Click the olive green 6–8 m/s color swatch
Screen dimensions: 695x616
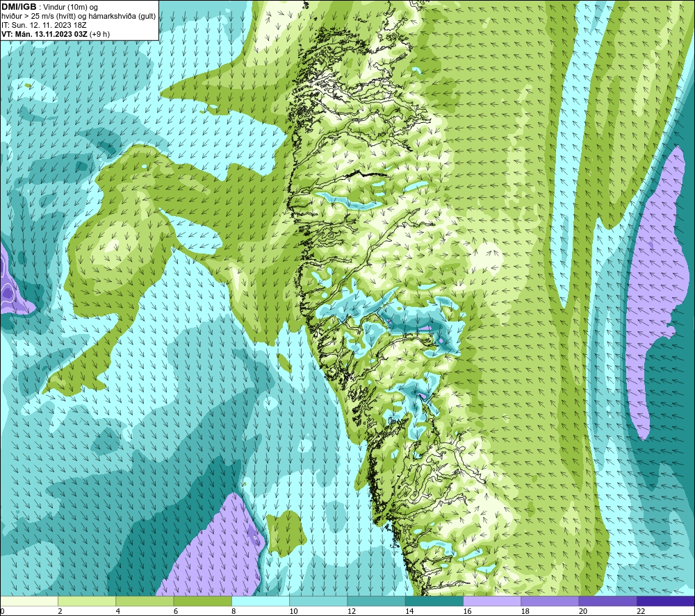pyautogui.click(x=202, y=601)
